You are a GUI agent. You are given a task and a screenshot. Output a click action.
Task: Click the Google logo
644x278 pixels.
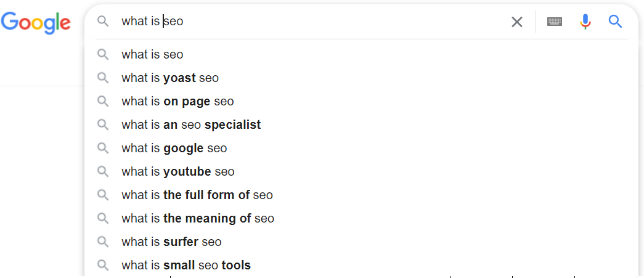(x=36, y=22)
